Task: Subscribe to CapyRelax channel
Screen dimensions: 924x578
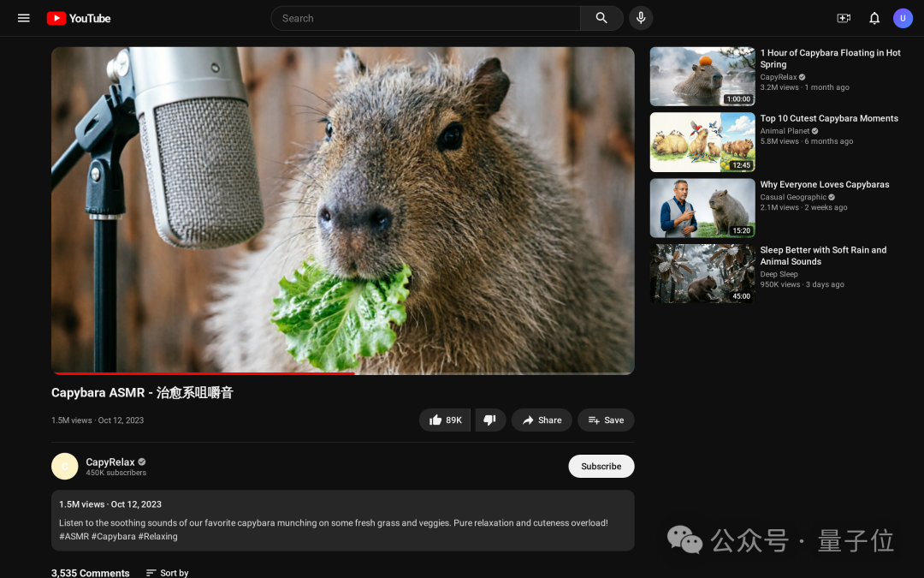Action: 601,466
